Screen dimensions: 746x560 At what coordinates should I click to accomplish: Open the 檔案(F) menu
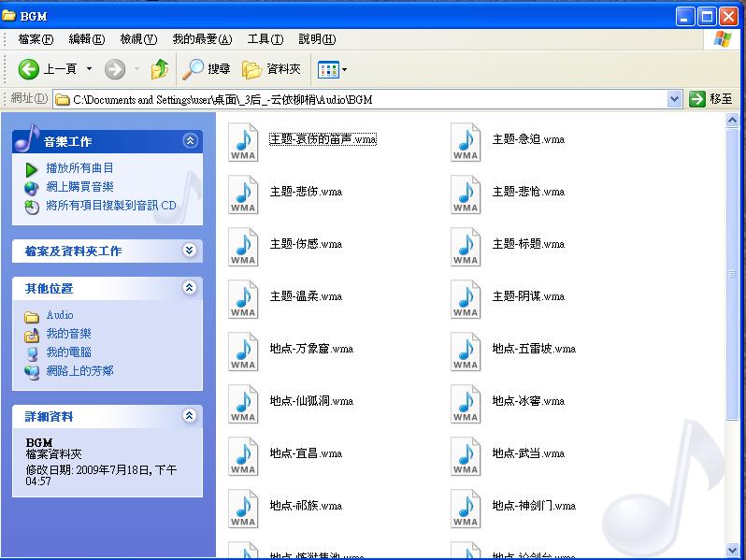point(36,39)
